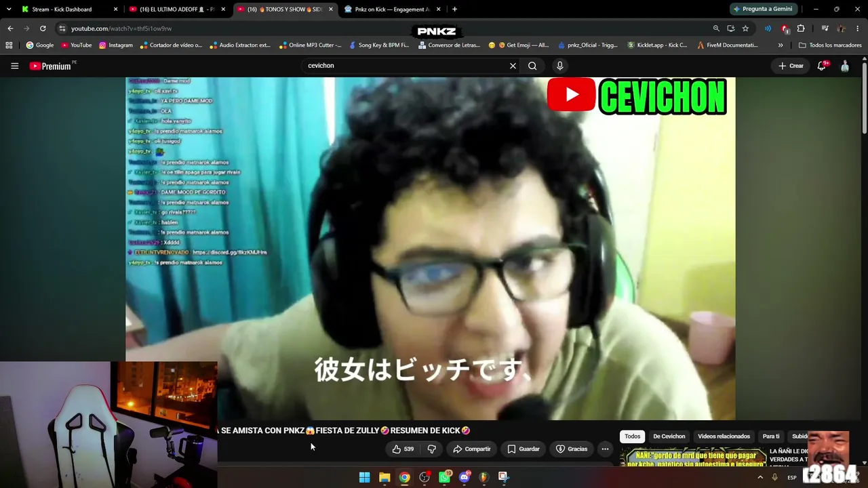868x488 pixels.
Task: Open the Chrome extensions puzzle menu
Action: pyautogui.click(x=801, y=28)
